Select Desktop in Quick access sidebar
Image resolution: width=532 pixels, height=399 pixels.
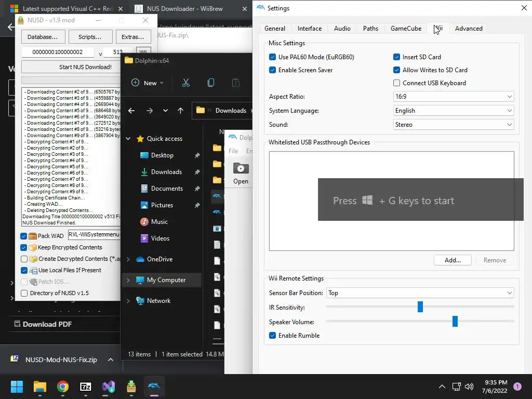pyautogui.click(x=162, y=155)
